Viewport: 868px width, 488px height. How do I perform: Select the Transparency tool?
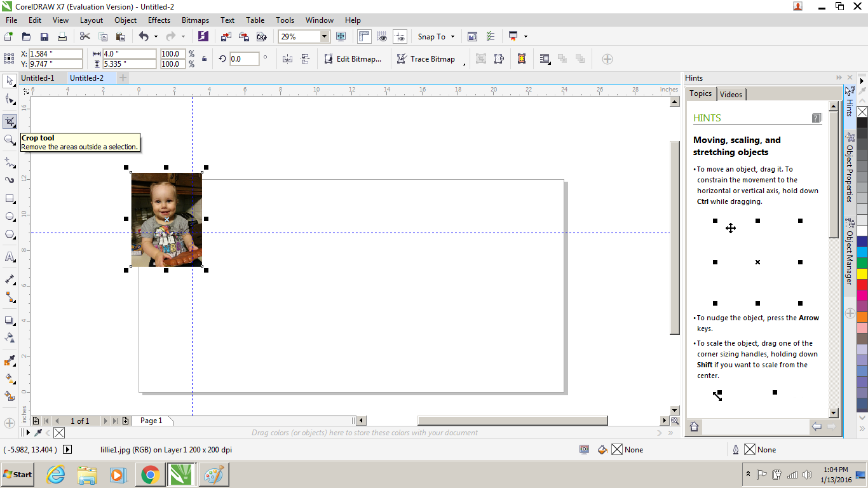[10, 338]
